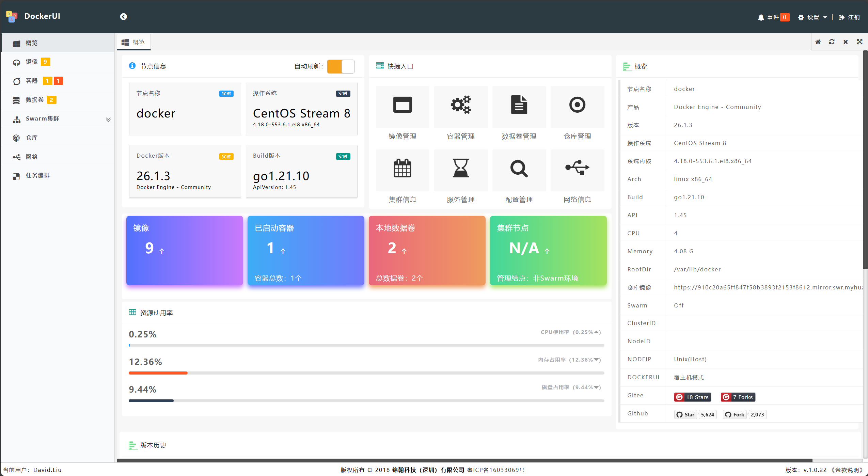Click the refresh icon in tab bar
Screen dimensions: 868x476
point(832,42)
